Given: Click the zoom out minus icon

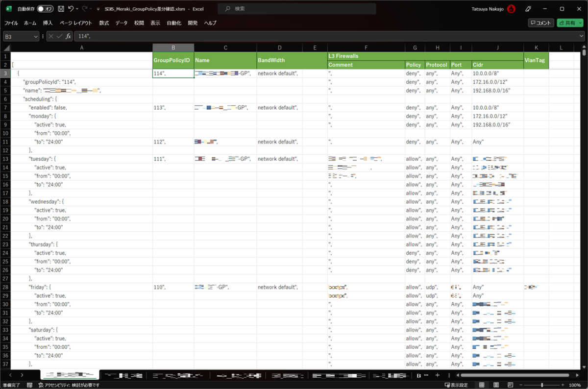Looking at the screenshot, I should click(520, 385).
